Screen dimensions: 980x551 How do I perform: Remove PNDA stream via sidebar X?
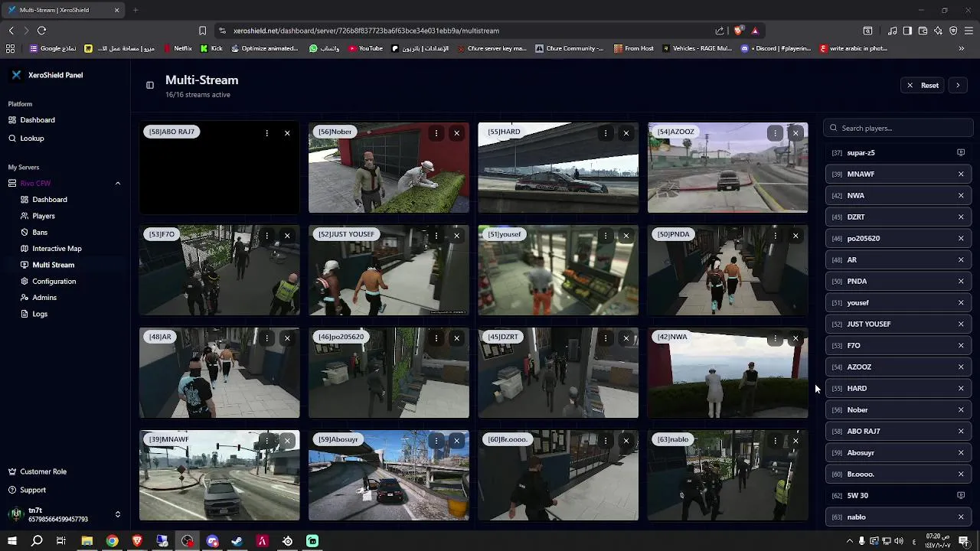(961, 281)
